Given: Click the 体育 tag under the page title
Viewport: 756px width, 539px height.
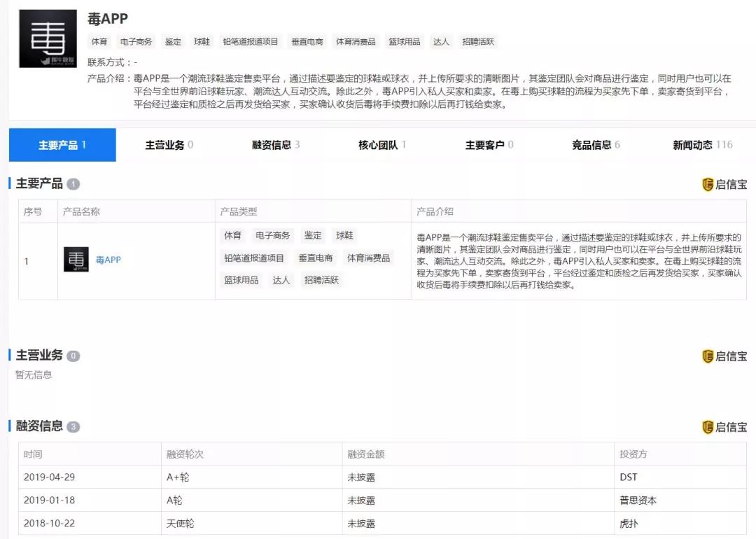Looking at the screenshot, I should pyautogui.click(x=99, y=42).
